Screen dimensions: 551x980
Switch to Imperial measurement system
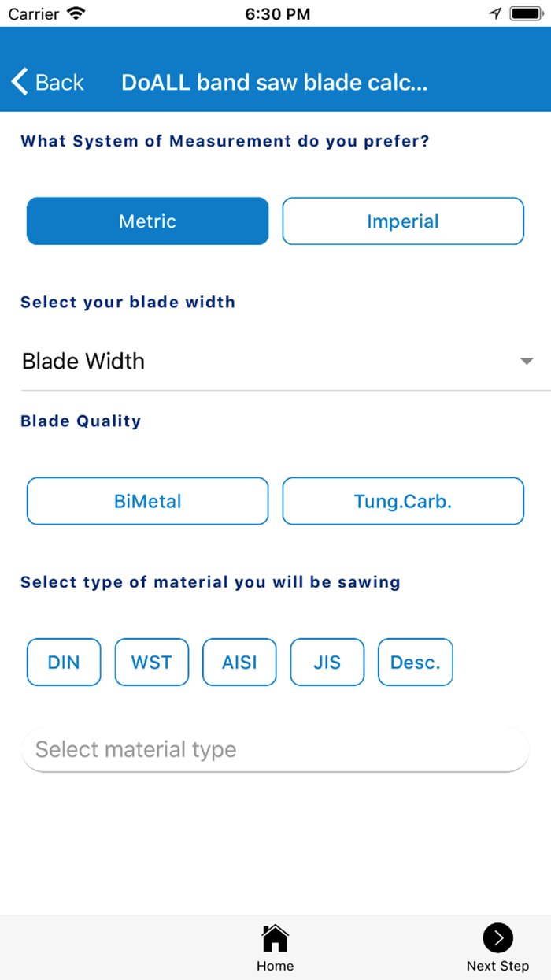coord(403,221)
